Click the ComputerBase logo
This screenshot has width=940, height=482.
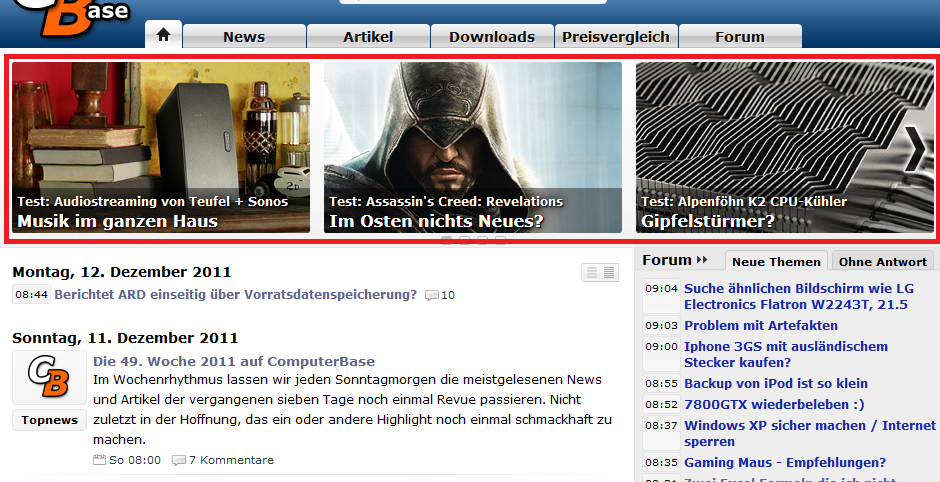coord(71,17)
